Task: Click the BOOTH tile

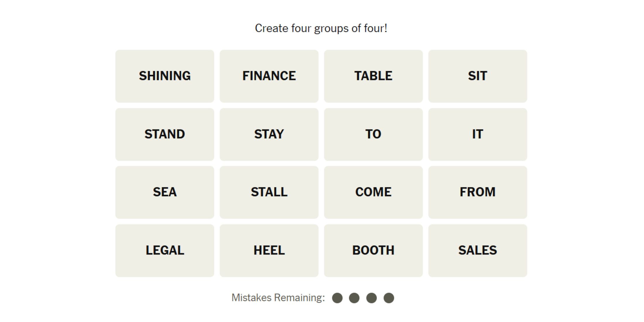Action: pyautogui.click(x=373, y=251)
